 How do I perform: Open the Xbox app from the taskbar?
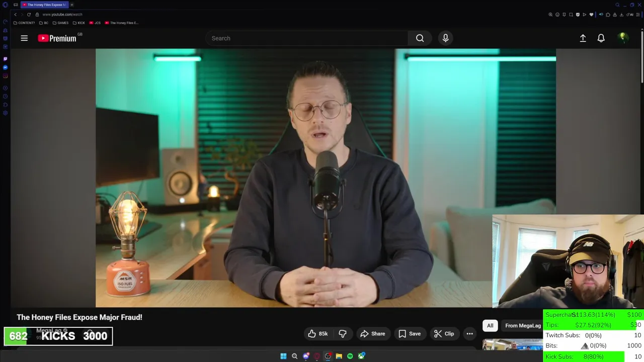361,356
